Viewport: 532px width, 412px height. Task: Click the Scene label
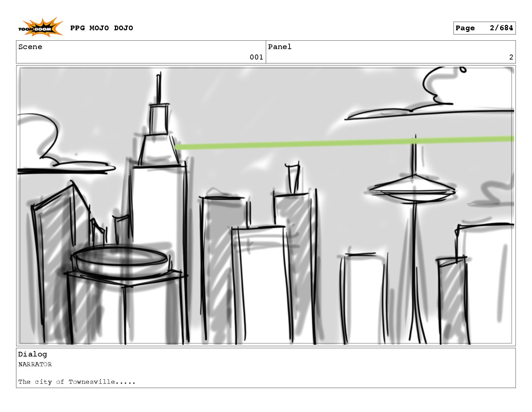[x=30, y=47]
